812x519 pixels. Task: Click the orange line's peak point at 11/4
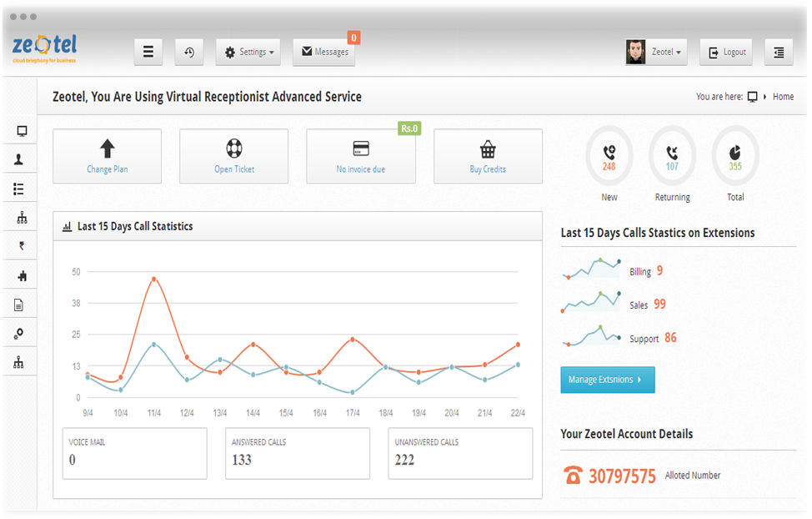click(153, 279)
